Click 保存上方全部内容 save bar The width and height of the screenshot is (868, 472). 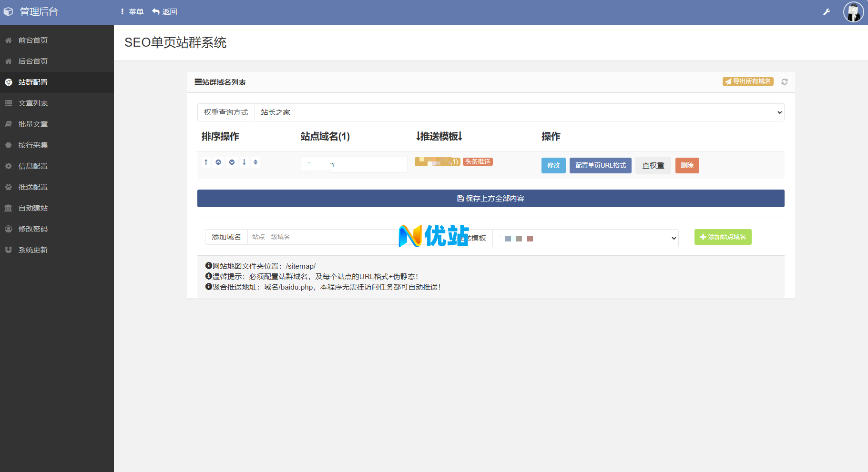[490, 199]
